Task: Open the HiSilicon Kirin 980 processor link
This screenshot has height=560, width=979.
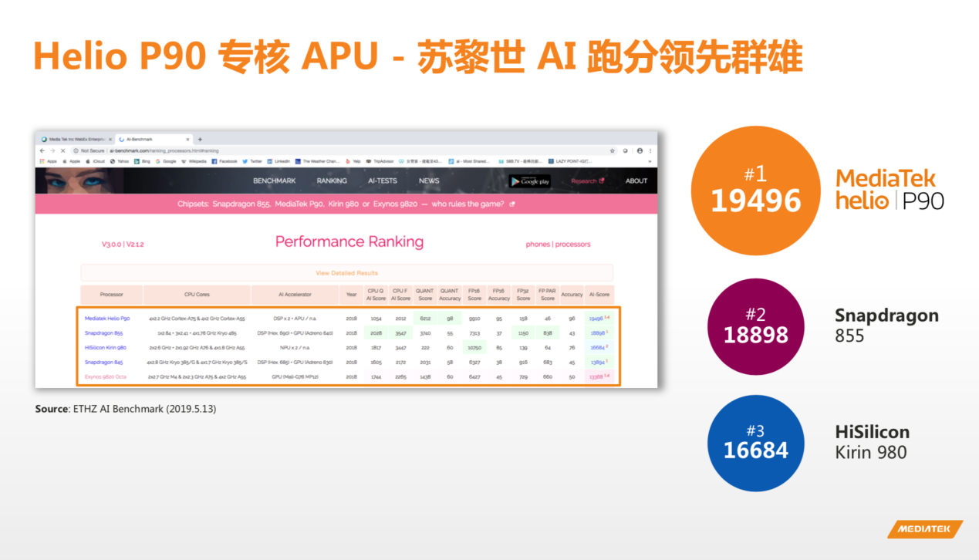Action: pos(106,348)
